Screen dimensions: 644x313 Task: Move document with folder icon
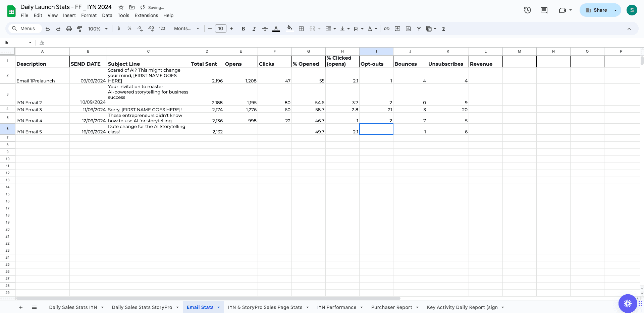[x=132, y=7]
